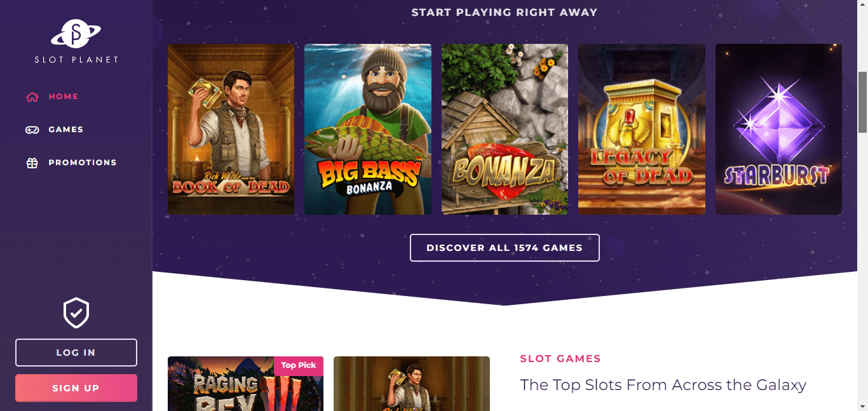Viewport: 868px width, 411px height.
Task: Click Discover All 1574 Games button
Action: [x=505, y=248]
